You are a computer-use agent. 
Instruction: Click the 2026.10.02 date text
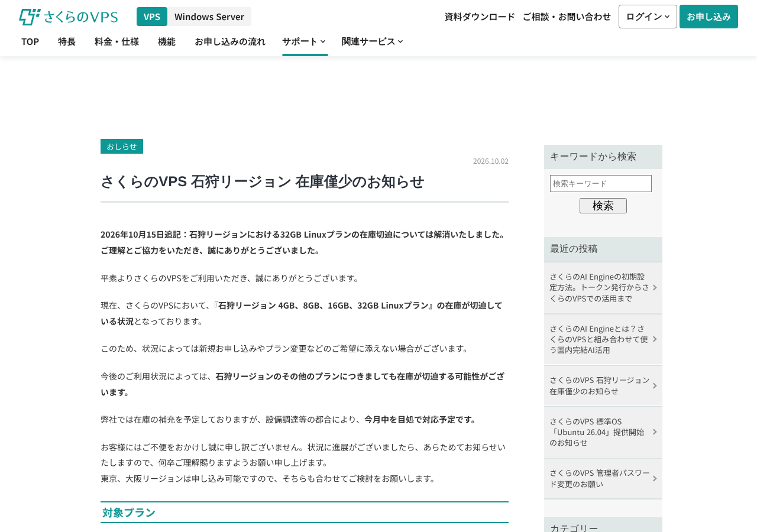[491, 161]
